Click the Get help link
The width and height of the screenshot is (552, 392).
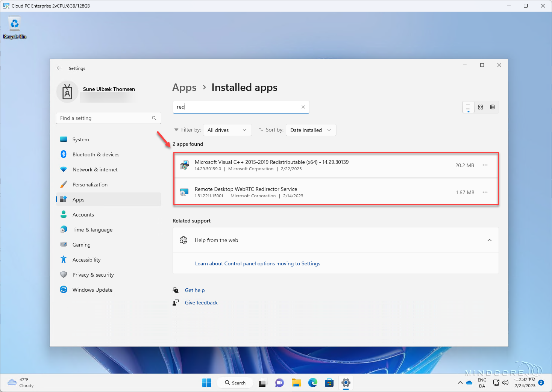point(195,290)
